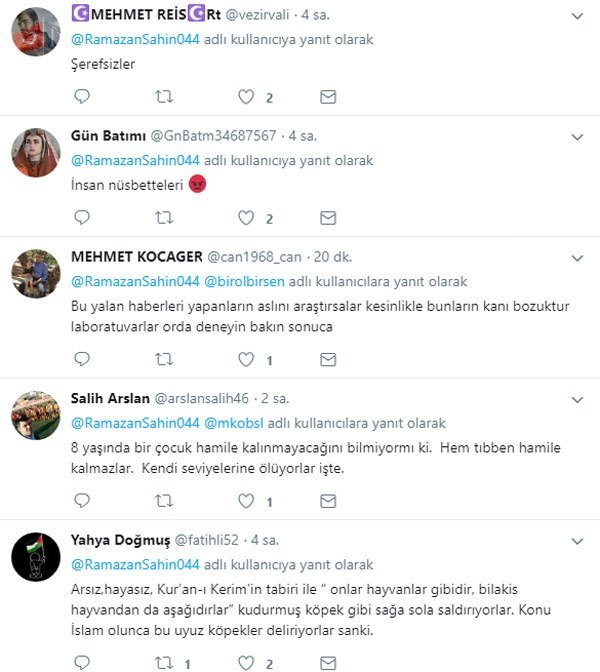Open chevron menu on Yahya Doğmuş tweet

[x=577, y=541]
